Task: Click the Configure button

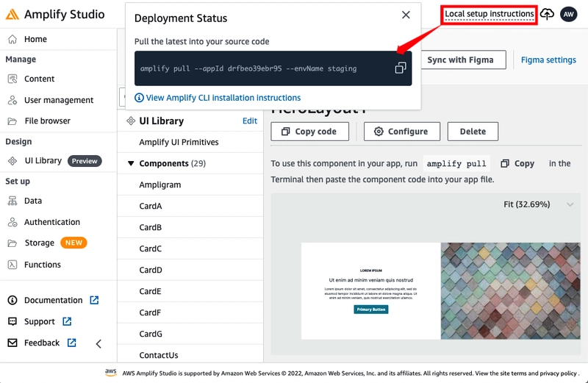Action: 401,132
